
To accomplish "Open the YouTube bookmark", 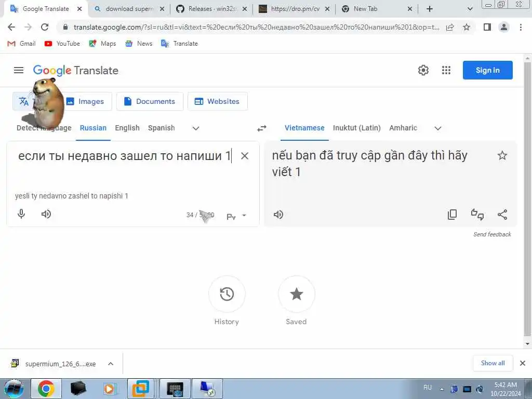I will coord(62,44).
